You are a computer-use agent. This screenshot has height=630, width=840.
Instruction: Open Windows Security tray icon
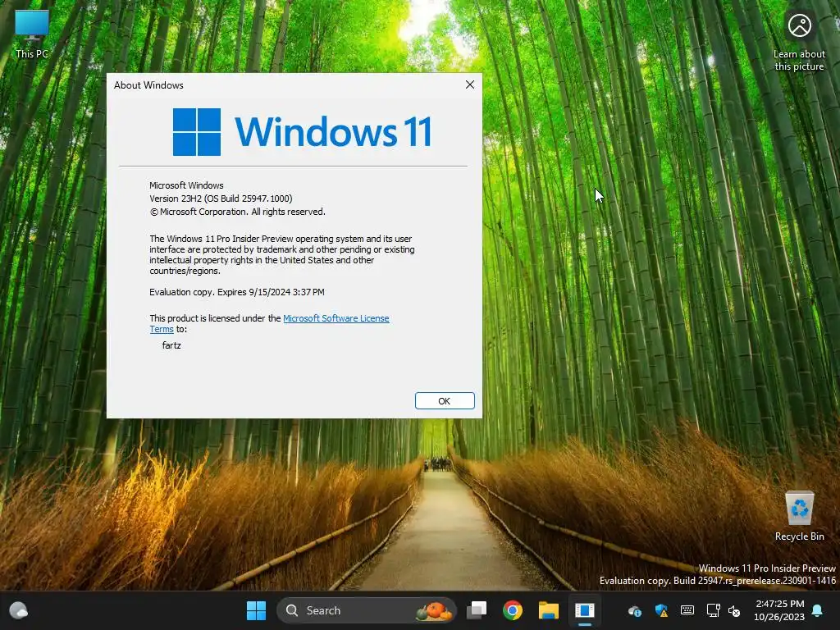[661, 610]
